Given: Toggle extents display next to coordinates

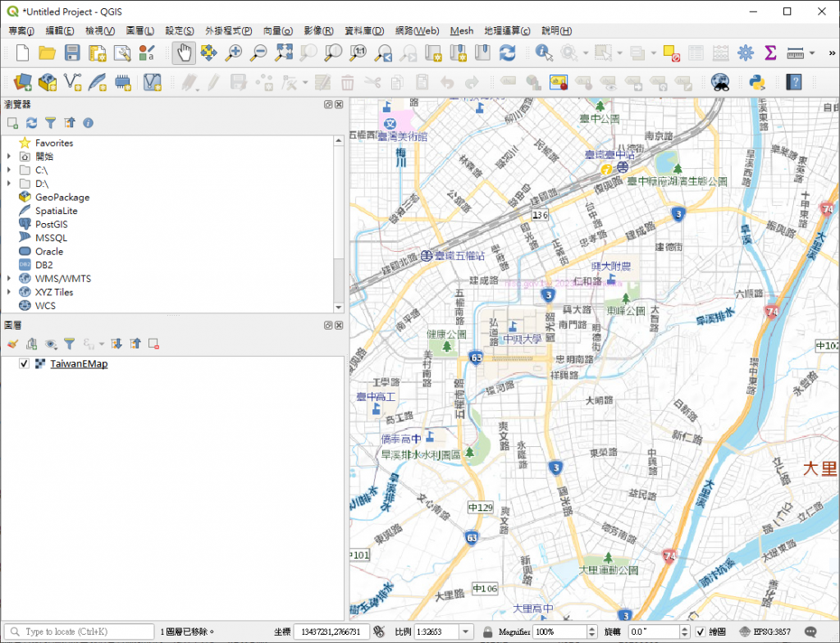Looking at the screenshot, I should point(379,632).
